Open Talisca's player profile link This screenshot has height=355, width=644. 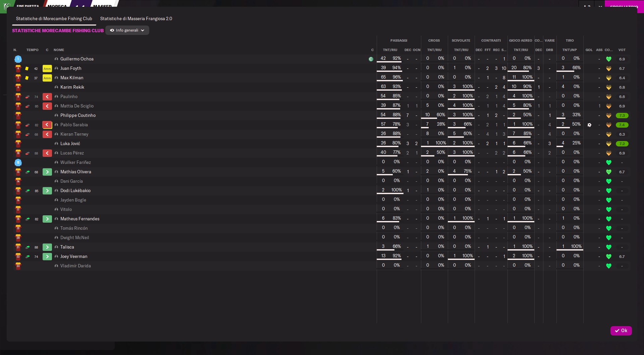pos(67,247)
